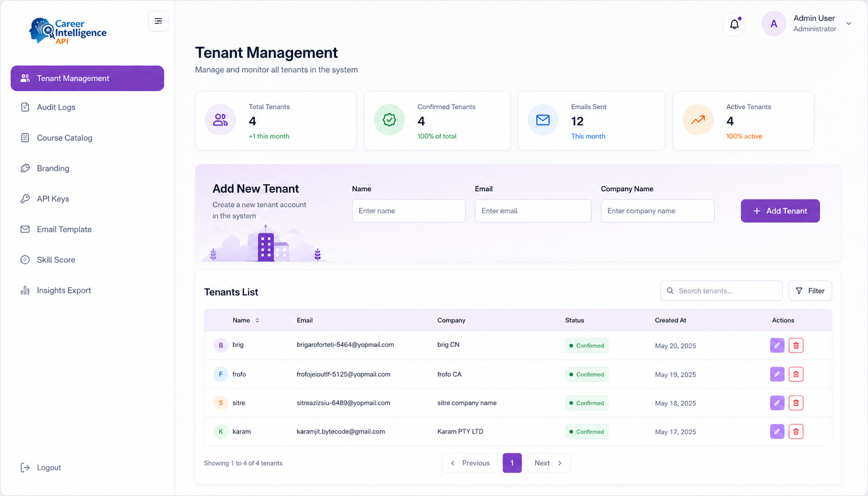Click the Confirmed Tenants shield-check icon

[x=389, y=120]
